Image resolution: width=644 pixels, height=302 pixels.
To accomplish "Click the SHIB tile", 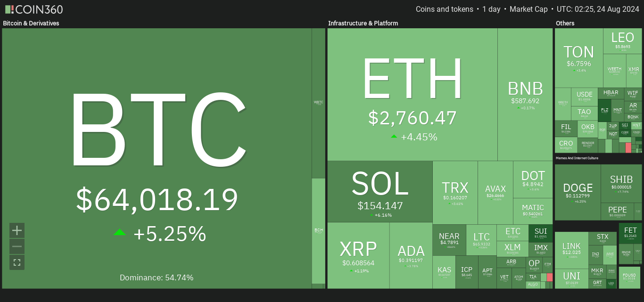I will [x=621, y=183].
